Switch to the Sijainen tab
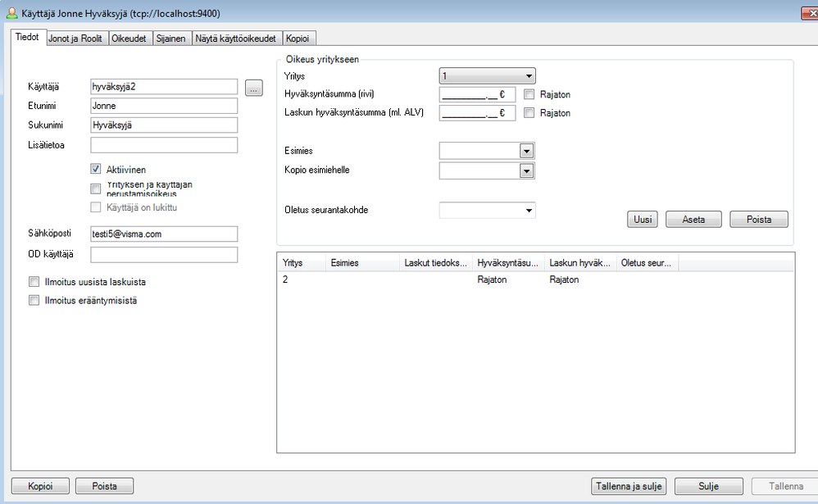Screen dimensions: 818x504 click(x=170, y=39)
